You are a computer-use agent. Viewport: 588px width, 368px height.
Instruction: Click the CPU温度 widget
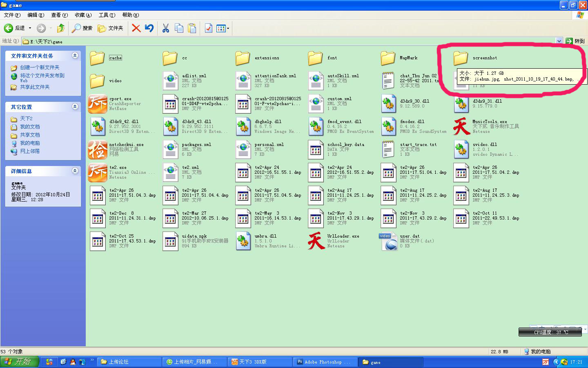[550, 332]
